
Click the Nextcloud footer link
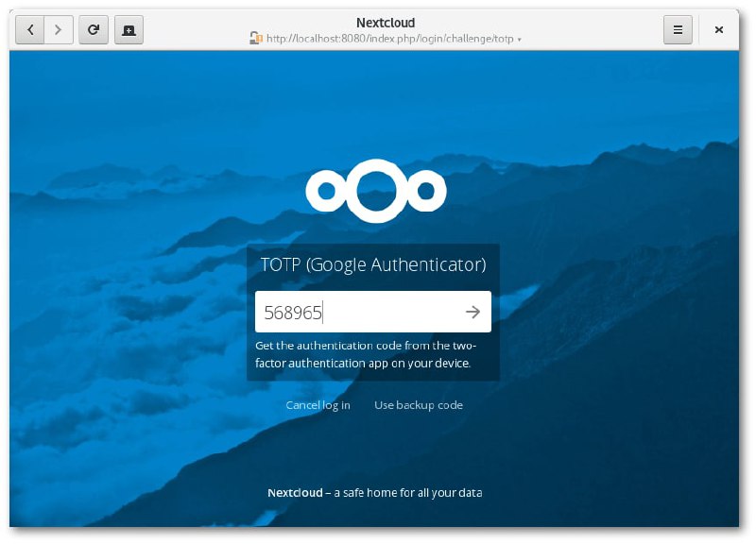click(295, 492)
